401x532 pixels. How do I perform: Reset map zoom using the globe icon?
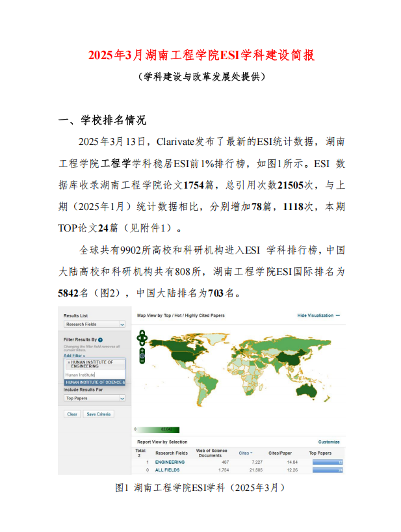point(142,354)
